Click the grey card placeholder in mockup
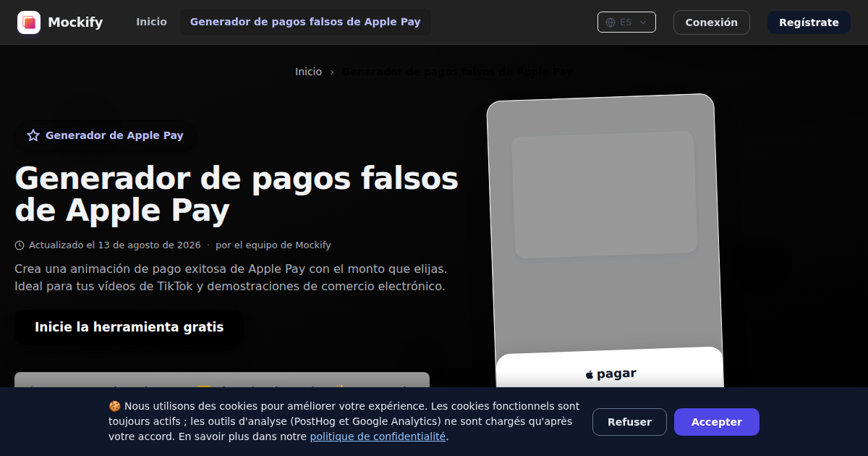 pyautogui.click(x=605, y=195)
